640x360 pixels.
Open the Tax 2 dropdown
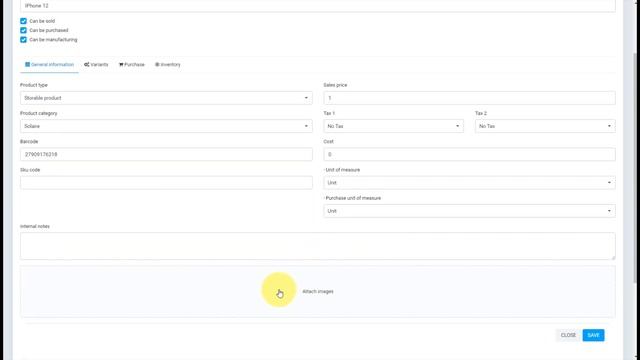545,126
